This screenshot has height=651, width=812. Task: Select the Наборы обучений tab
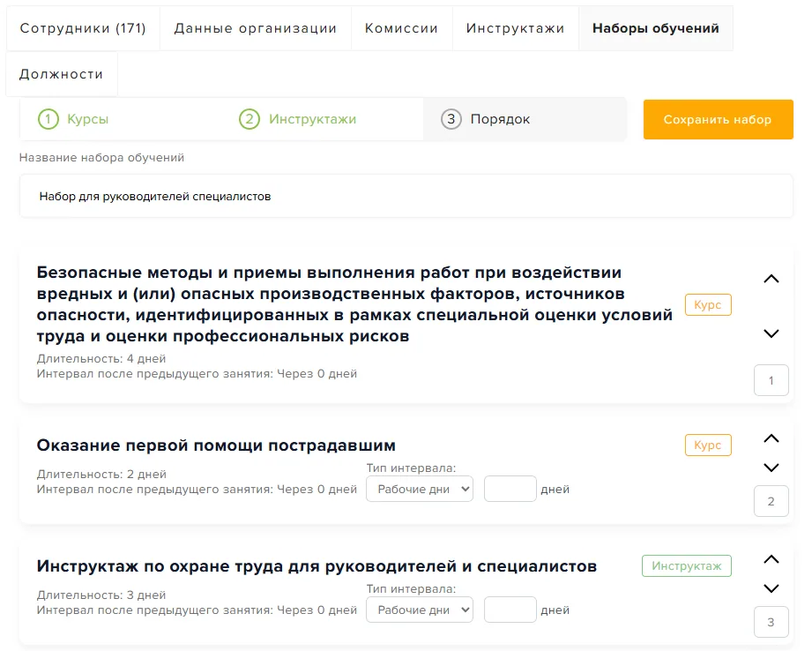(x=656, y=28)
